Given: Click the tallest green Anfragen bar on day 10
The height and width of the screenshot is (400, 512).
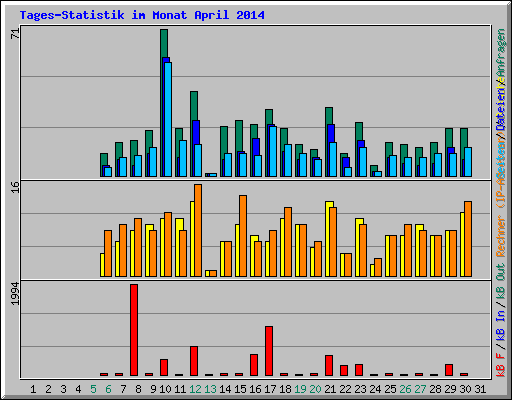Looking at the screenshot, I should click(164, 43).
